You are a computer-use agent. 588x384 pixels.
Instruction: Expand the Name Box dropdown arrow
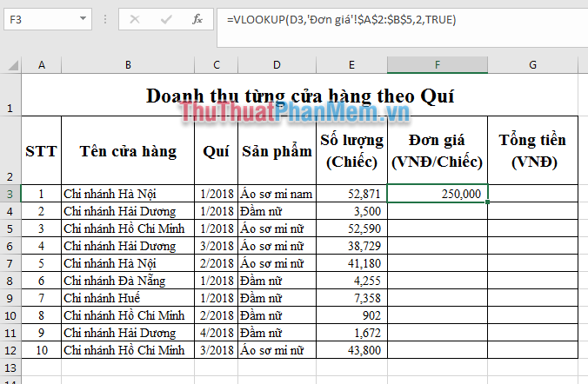82,19
